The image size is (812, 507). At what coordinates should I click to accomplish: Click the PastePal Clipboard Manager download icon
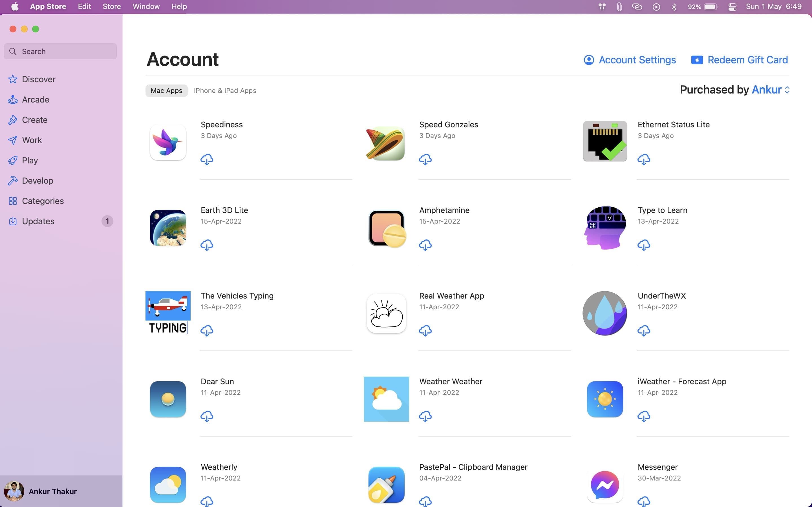[x=425, y=501]
